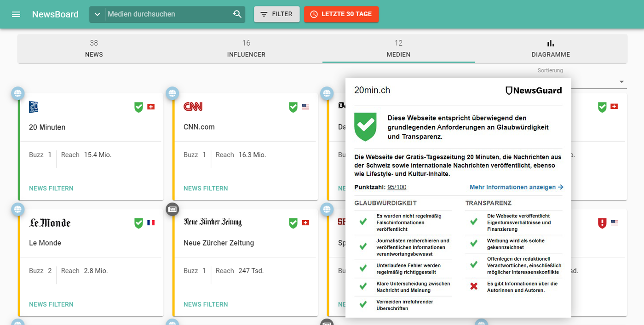Screen dimensions: 644x325
Task: Click NEWS FILTERN on Neue Zürcher Zeitung card
Action: pos(206,304)
